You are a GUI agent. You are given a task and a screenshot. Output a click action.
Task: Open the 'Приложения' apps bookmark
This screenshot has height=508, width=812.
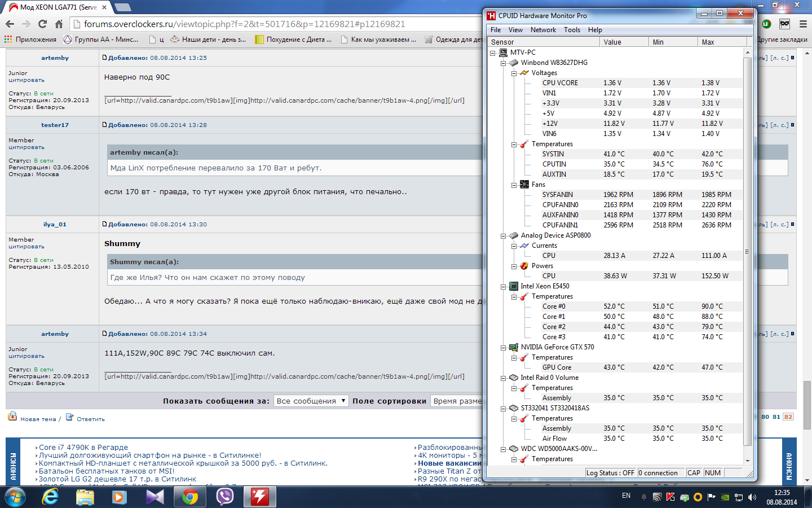pos(30,40)
